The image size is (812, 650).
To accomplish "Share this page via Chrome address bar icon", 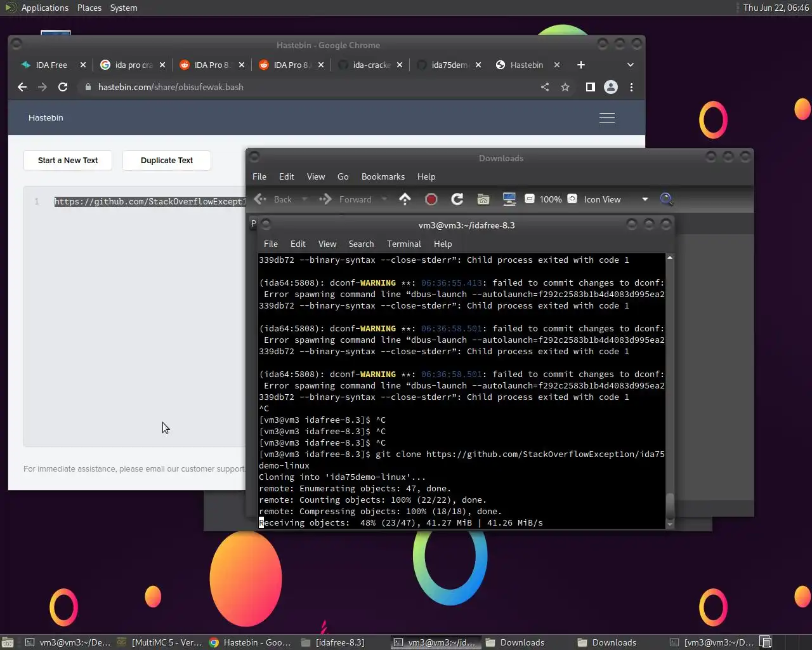I will tap(545, 87).
